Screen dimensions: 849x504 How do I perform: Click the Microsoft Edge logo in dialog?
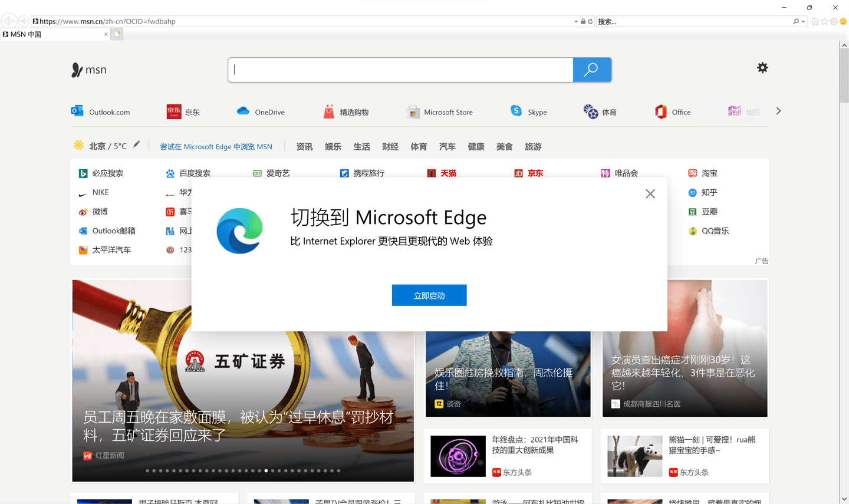click(x=239, y=231)
